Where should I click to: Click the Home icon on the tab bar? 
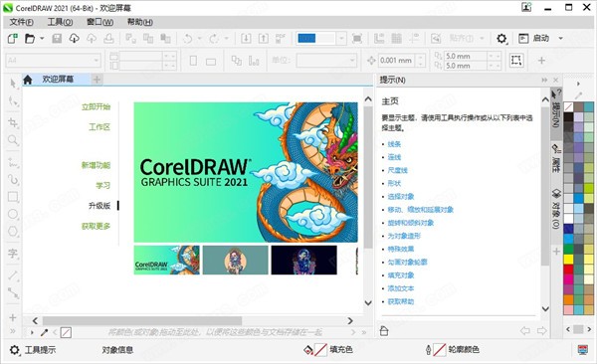click(28, 80)
